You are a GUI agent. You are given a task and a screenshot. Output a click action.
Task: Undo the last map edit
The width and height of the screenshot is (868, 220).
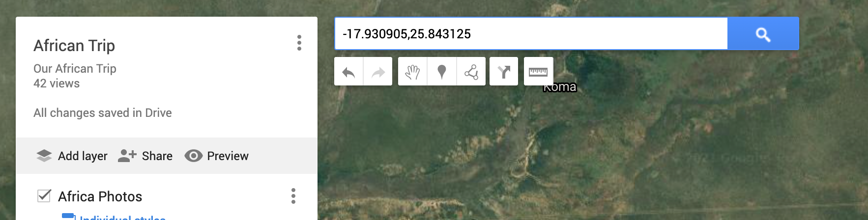(x=348, y=72)
